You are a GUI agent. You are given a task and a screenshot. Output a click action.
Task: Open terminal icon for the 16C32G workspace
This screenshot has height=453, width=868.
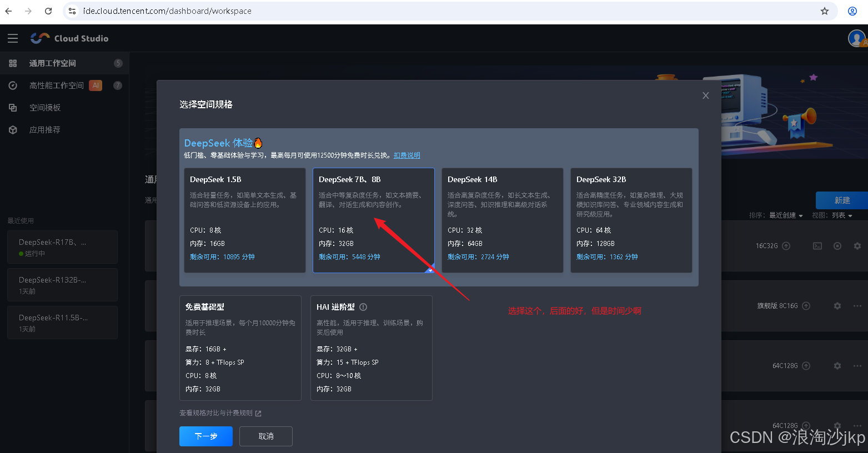[817, 246]
